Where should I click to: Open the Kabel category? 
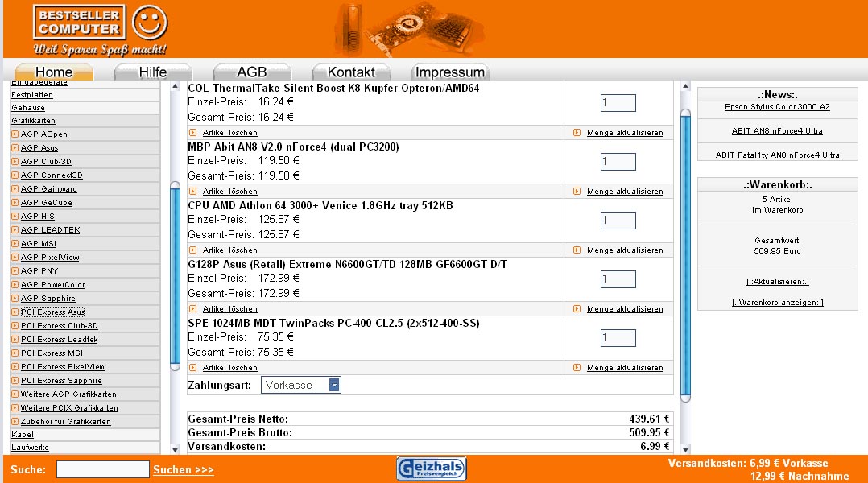click(23, 435)
